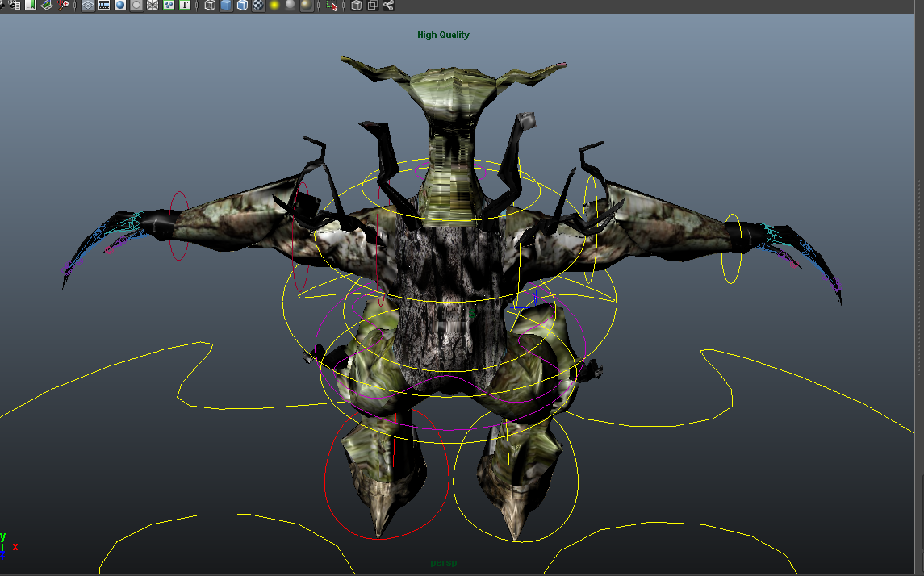This screenshot has width=924, height=576.
Task: Click the isolate select icon
Action: [332, 5]
